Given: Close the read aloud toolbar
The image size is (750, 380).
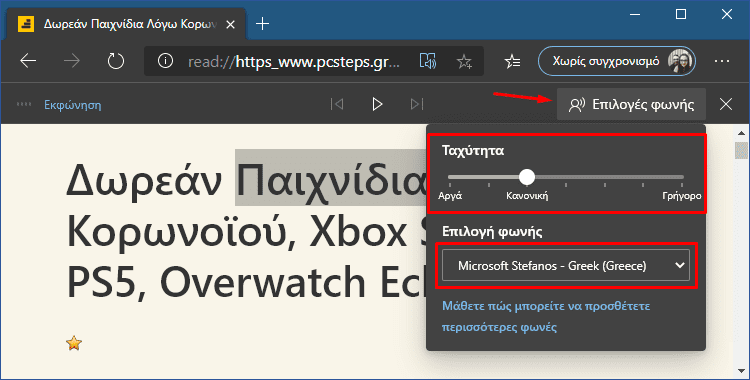Looking at the screenshot, I should coord(726,104).
